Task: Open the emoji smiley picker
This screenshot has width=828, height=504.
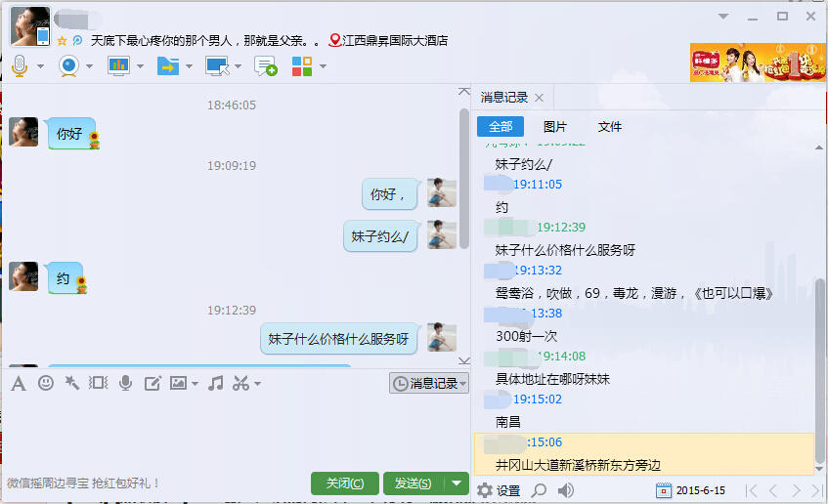Action: click(45, 383)
